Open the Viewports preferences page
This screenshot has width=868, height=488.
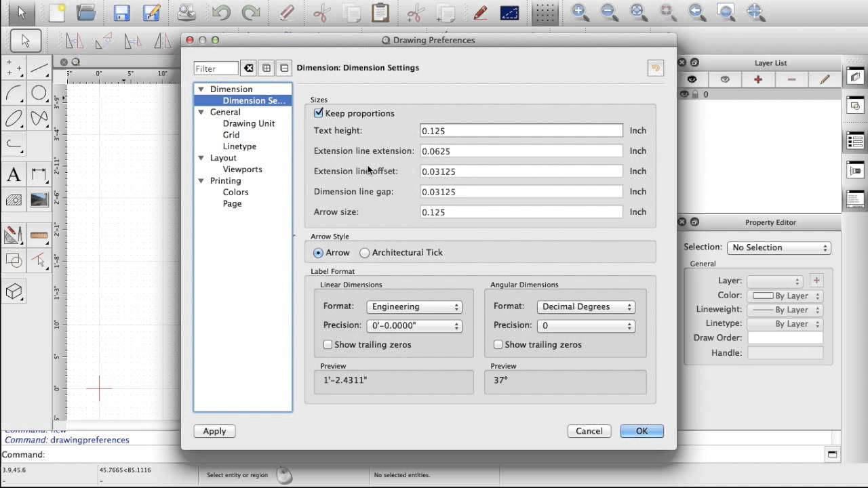click(x=242, y=169)
